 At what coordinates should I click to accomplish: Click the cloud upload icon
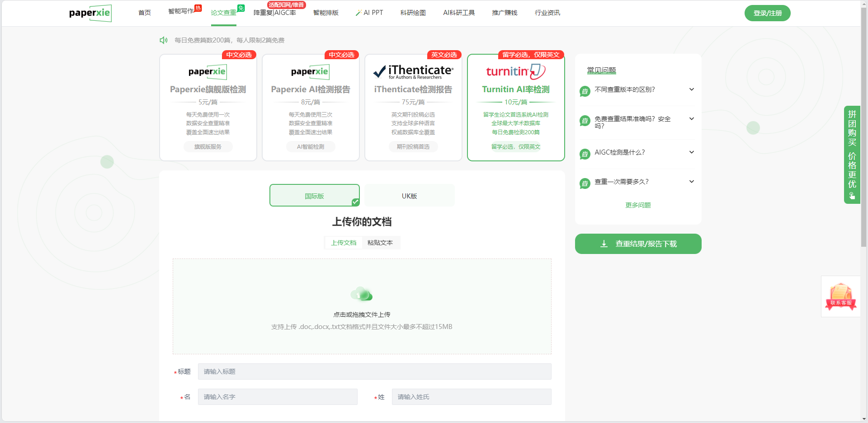click(x=362, y=294)
